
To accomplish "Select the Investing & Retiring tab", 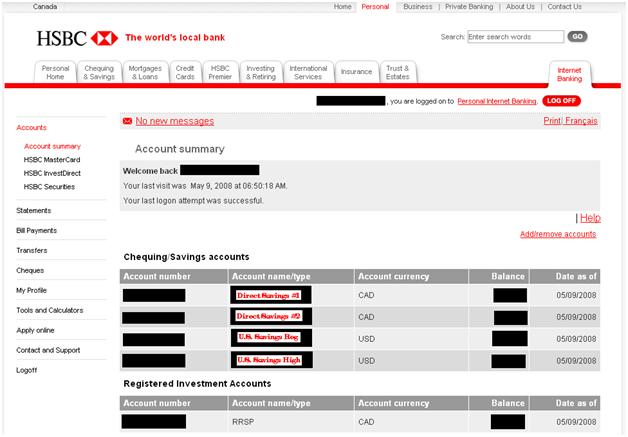I will pyautogui.click(x=260, y=72).
